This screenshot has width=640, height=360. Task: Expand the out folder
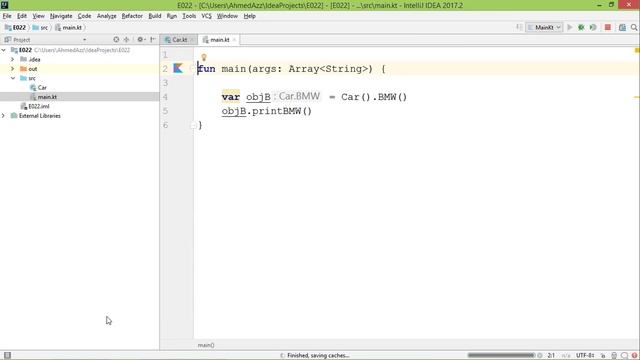tap(13, 69)
